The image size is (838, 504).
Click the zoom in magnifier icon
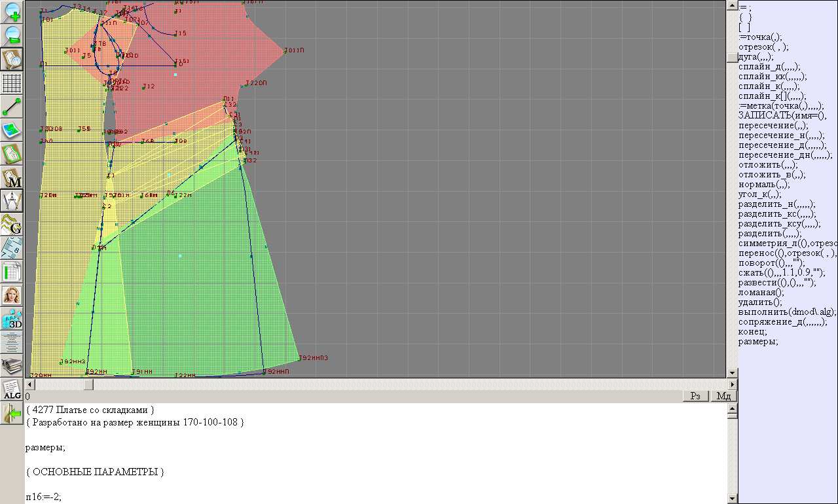point(12,12)
